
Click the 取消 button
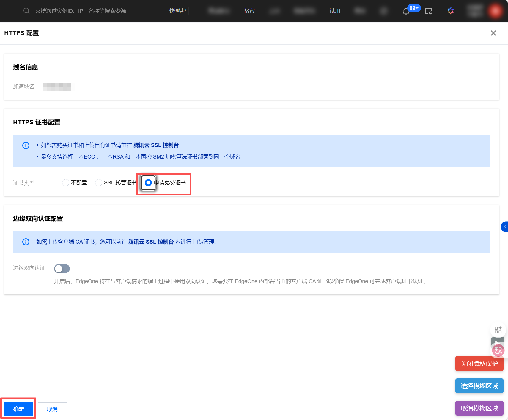52,409
